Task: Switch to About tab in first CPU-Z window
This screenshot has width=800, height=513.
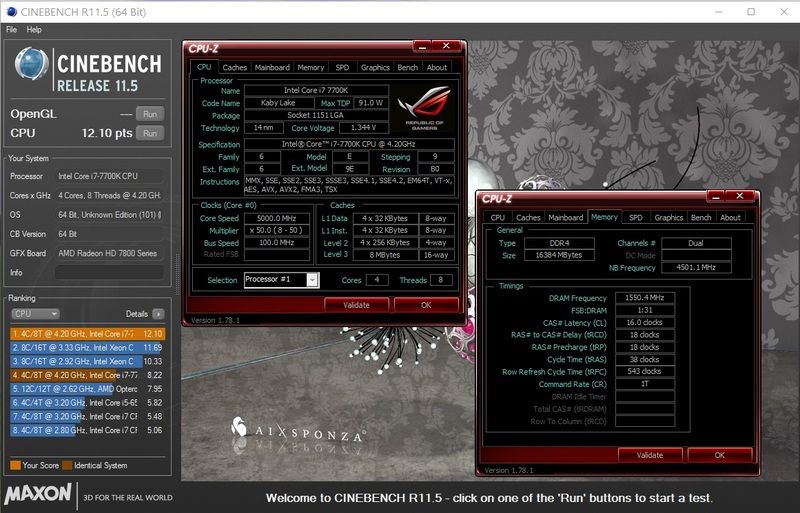Action: pyautogui.click(x=437, y=67)
